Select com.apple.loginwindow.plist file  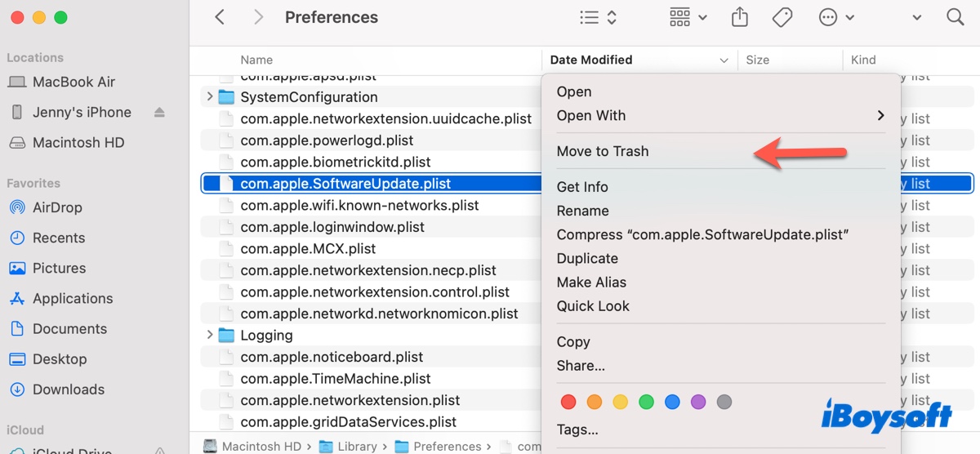[332, 227]
